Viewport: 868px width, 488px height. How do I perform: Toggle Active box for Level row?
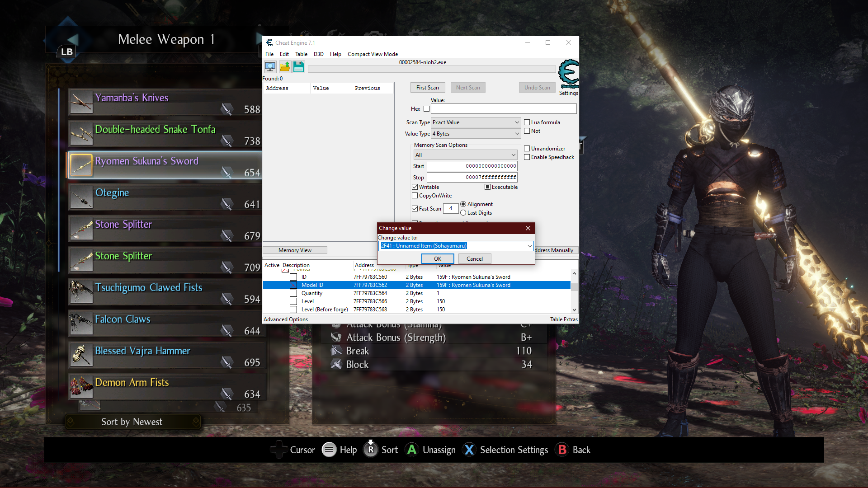pyautogui.click(x=293, y=301)
